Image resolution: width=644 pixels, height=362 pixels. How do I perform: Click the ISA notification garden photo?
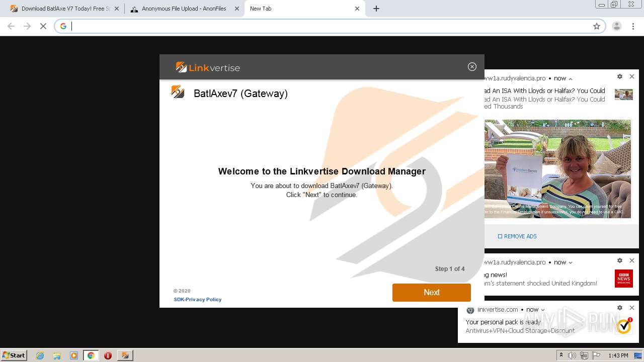pos(557,168)
